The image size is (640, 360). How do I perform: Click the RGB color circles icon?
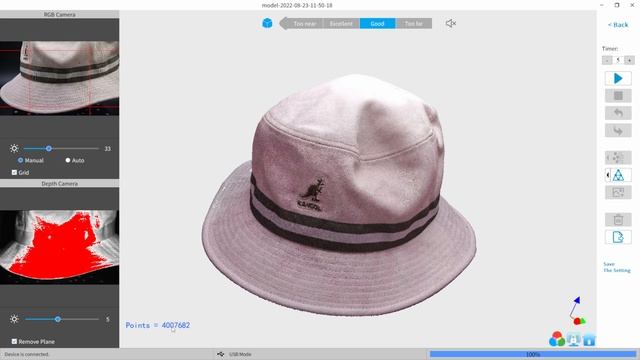pos(557,339)
